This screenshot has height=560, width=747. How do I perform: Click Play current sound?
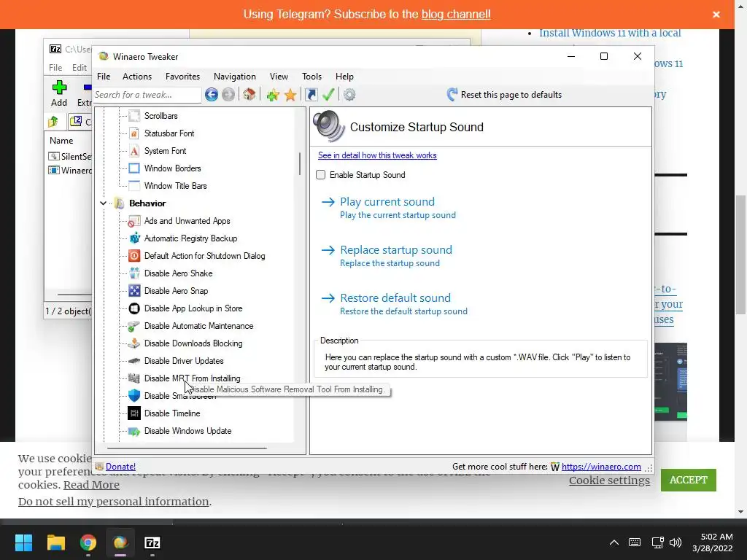pos(387,201)
